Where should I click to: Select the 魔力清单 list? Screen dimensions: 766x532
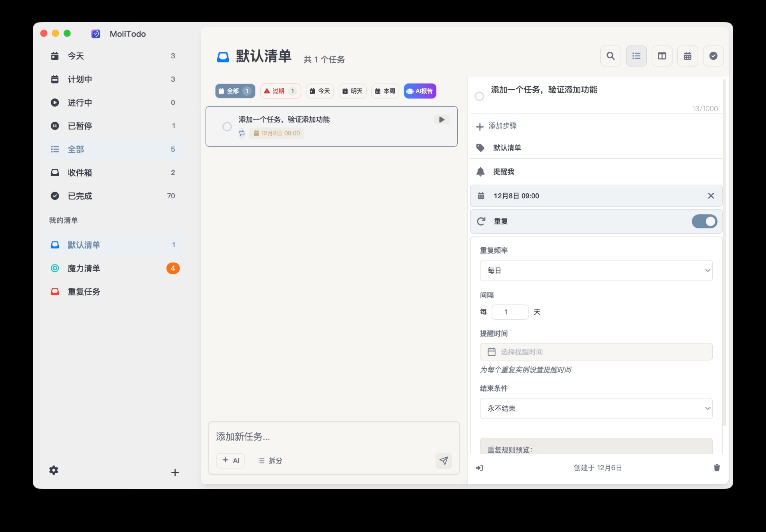114,268
